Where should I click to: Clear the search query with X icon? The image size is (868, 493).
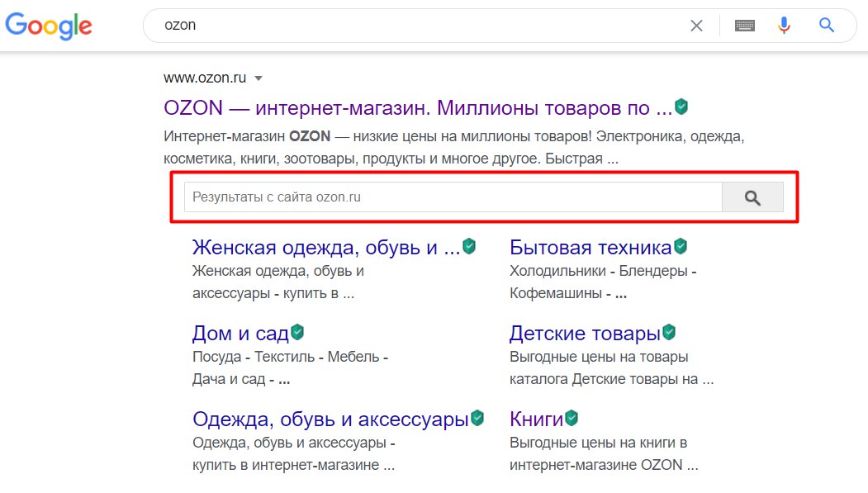696,26
